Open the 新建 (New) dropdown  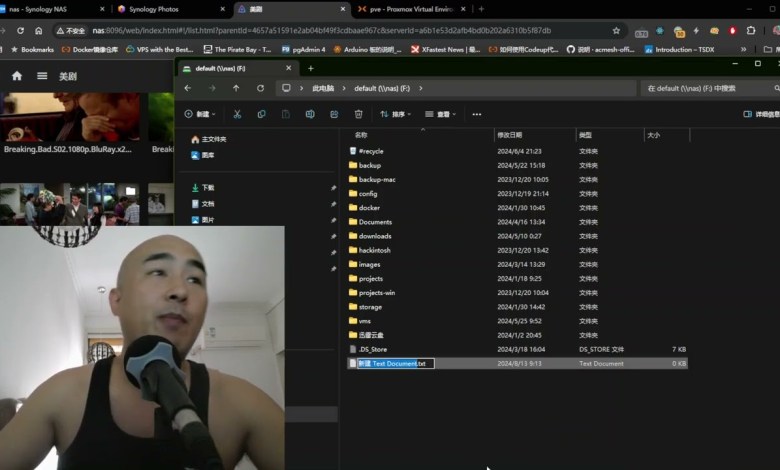pos(202,114)
